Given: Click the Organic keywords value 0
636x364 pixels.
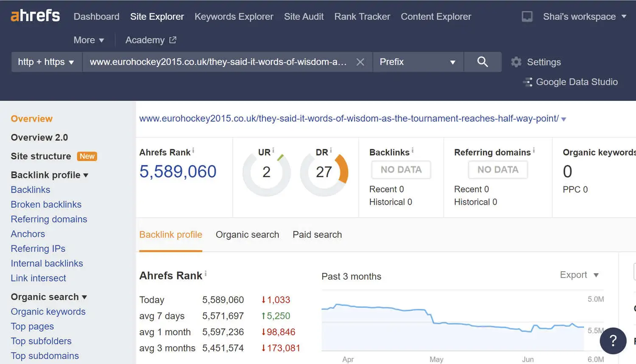Looking at the screenshot, I should pos(567,172).
